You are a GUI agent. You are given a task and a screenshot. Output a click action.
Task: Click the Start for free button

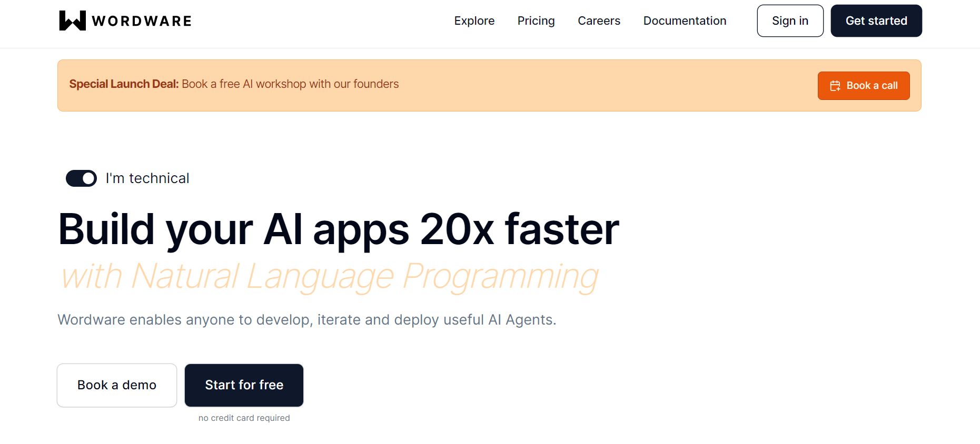click(244, 385)
